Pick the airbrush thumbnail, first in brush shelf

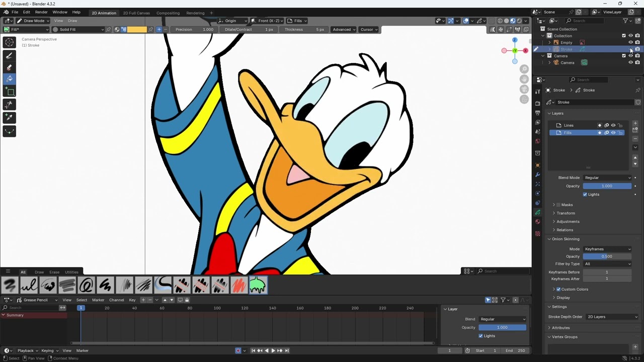coord(10,285)
